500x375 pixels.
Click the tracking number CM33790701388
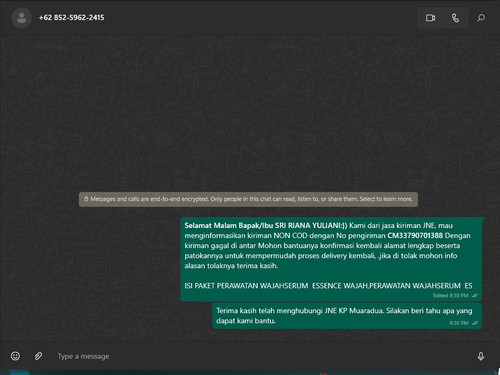[x=415, y=236]
